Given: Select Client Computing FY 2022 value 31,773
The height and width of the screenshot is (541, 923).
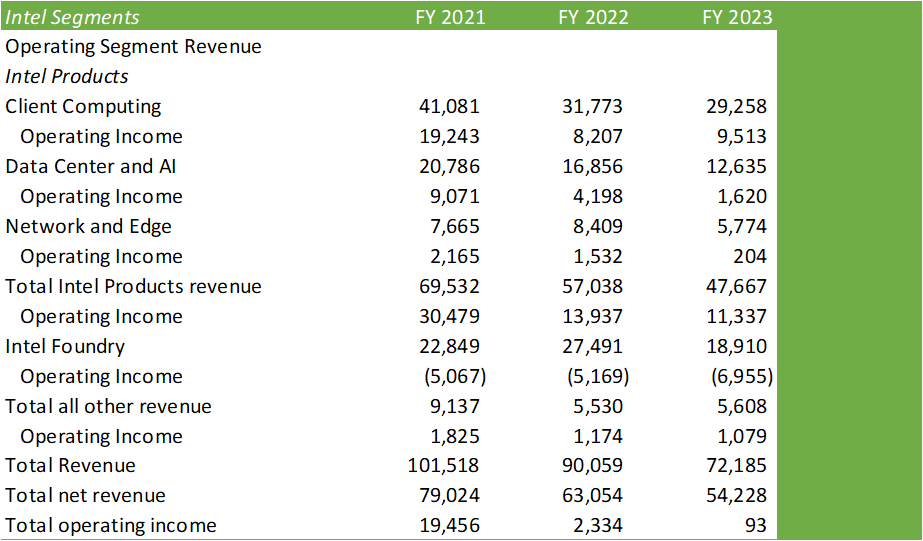Looking at the screenshot, I should [x=592, y=107].
